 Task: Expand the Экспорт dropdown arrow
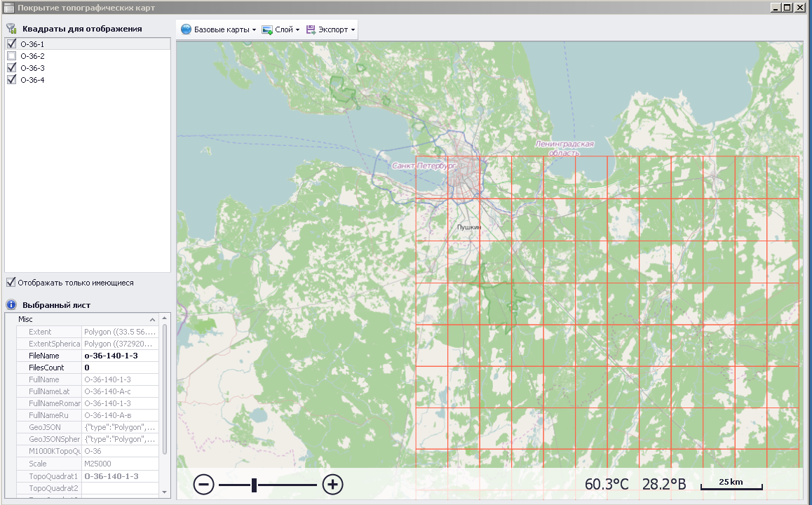(353, 30)
